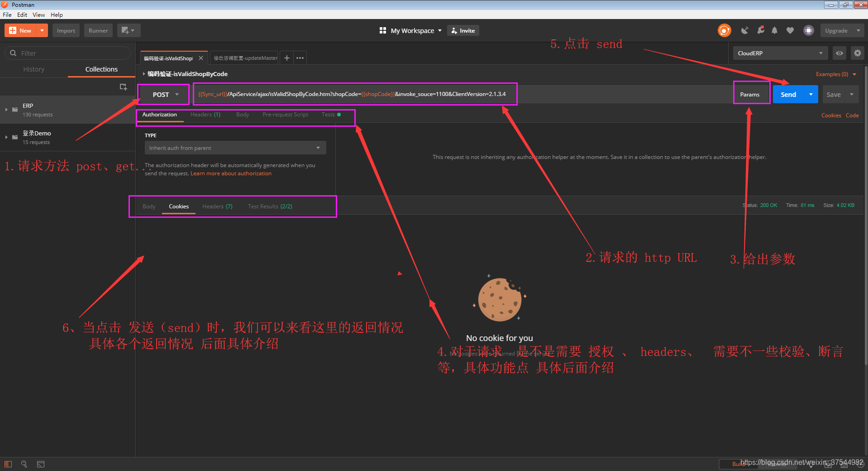868x471 pixels.
Task: Click the workspace grid icon
Action: 383,30
